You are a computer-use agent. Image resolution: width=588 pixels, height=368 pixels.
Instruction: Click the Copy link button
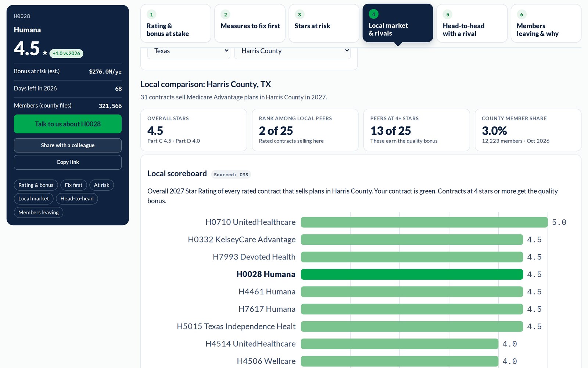tap(68, 162)
